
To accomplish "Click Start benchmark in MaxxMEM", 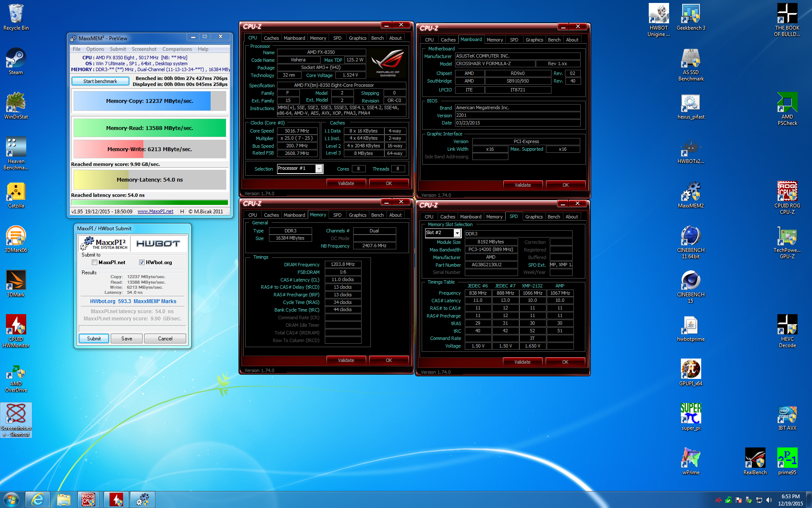I will coord(100,81).
